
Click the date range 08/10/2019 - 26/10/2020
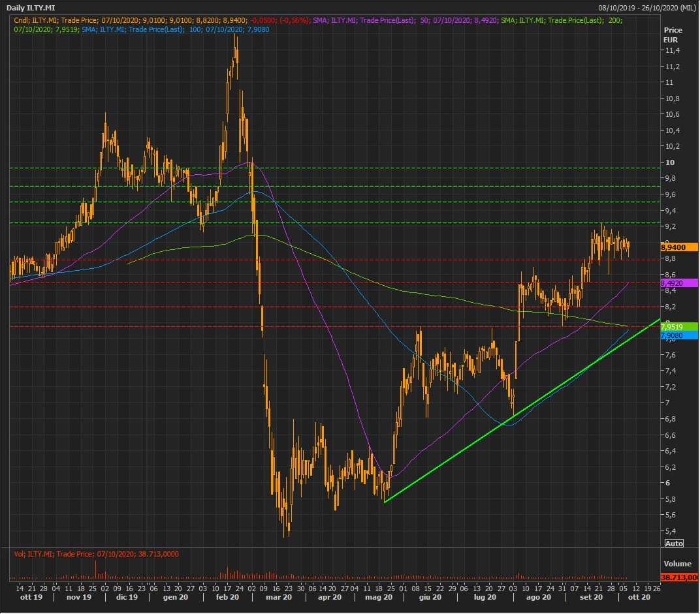pyautogui.click(x=646, y=8)
